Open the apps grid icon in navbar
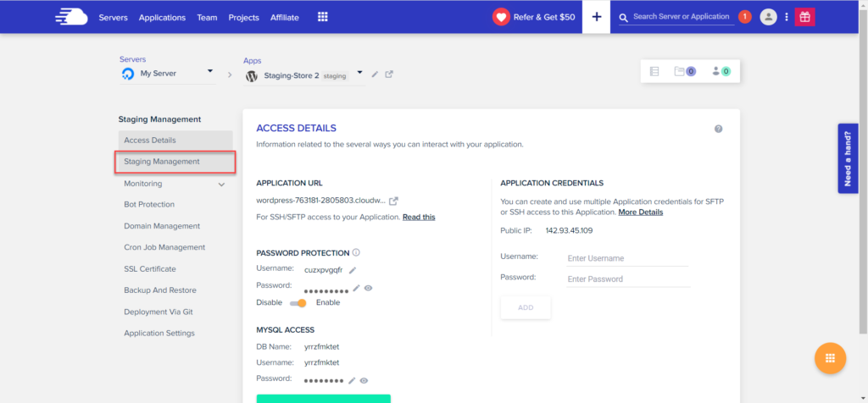 click(x=323, y=17)
